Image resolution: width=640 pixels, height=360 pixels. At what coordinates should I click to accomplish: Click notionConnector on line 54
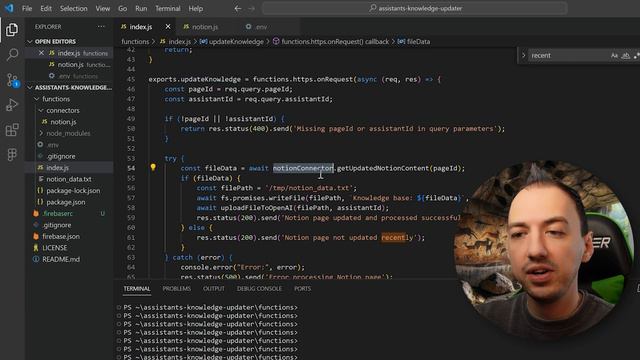(303, 168)
